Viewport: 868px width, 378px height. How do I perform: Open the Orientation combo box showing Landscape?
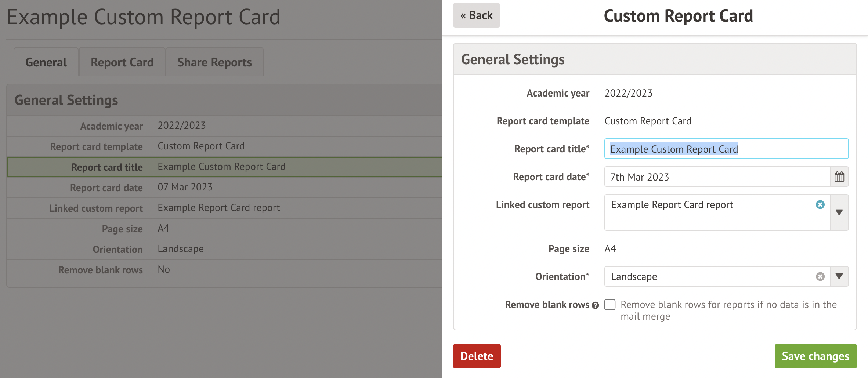point(709,277)
